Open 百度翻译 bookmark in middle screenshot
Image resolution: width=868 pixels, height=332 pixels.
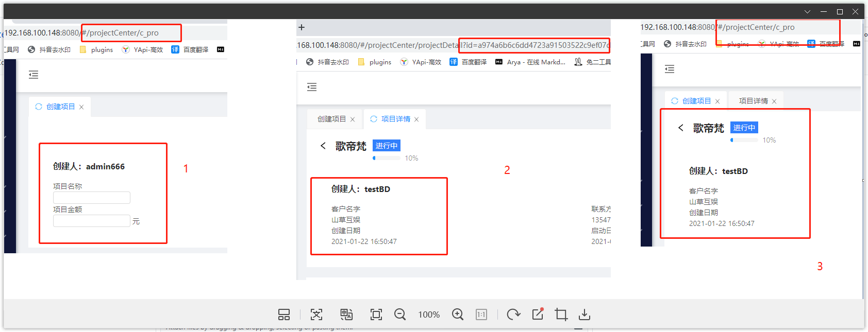pyautogui.click(x=468, y=62)
